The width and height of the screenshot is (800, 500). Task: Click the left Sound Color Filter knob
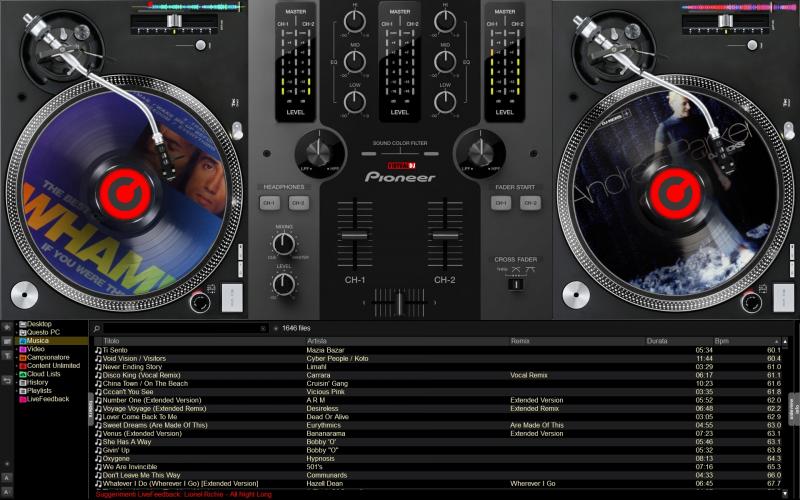click(320, 154)
